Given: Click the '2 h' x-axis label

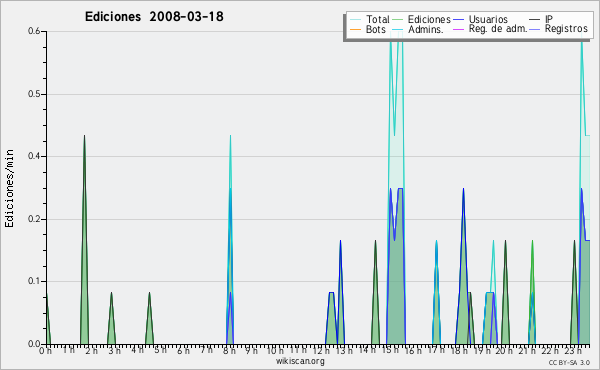Looking at the screenshot, I should (91, 350).
